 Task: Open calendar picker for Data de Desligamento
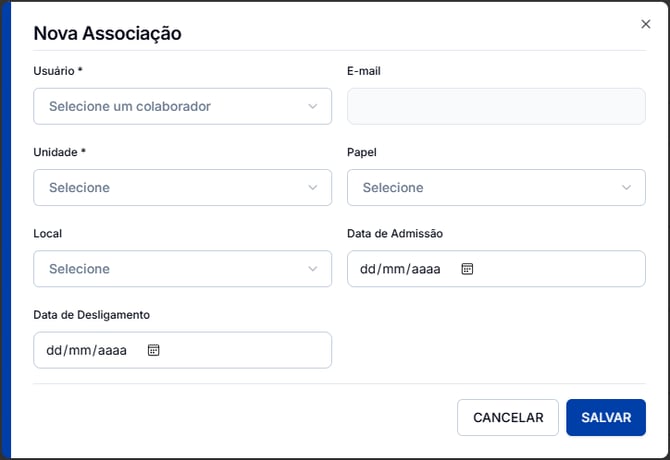click(153, 350)
